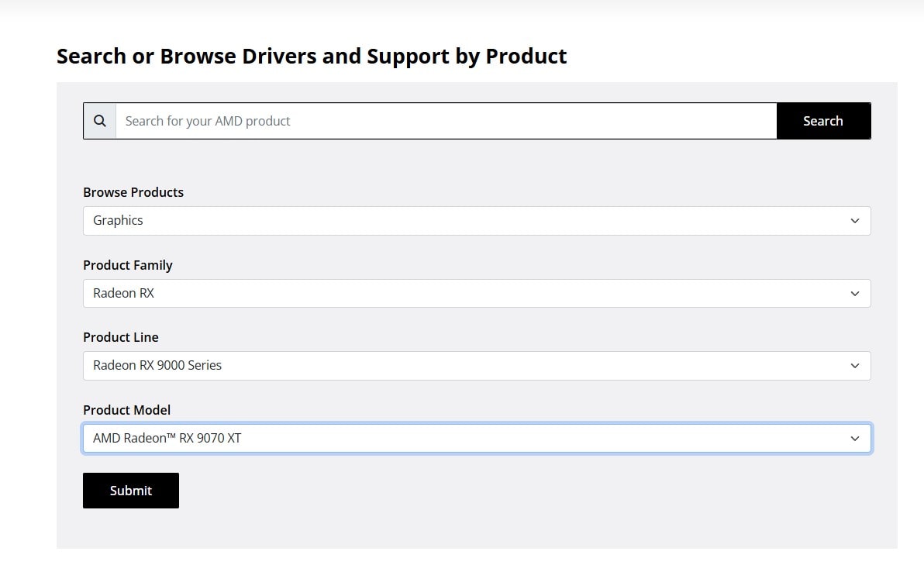
Task: Click the chevron arrow in the Radeon RX dropdown
Action: [x=854, y=294]
